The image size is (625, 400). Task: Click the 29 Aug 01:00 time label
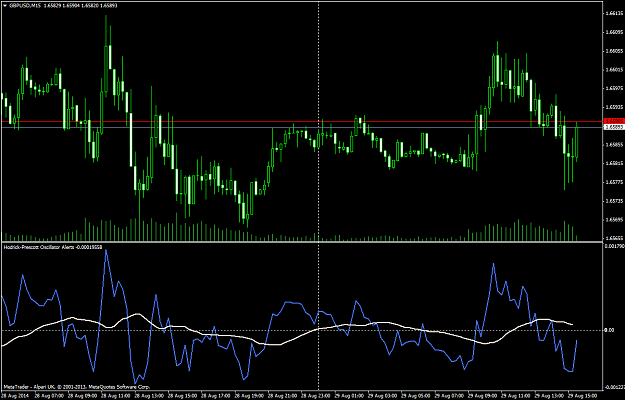347,397
